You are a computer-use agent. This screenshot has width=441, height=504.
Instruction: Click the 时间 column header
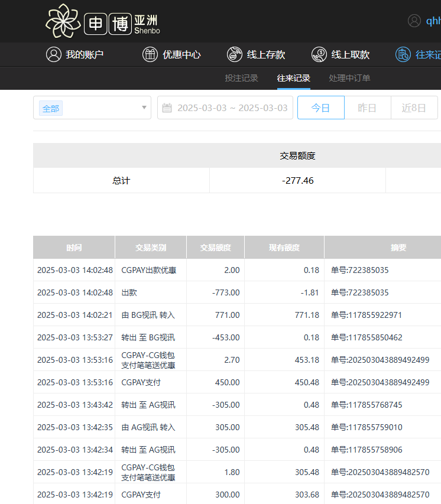point(74,248)
